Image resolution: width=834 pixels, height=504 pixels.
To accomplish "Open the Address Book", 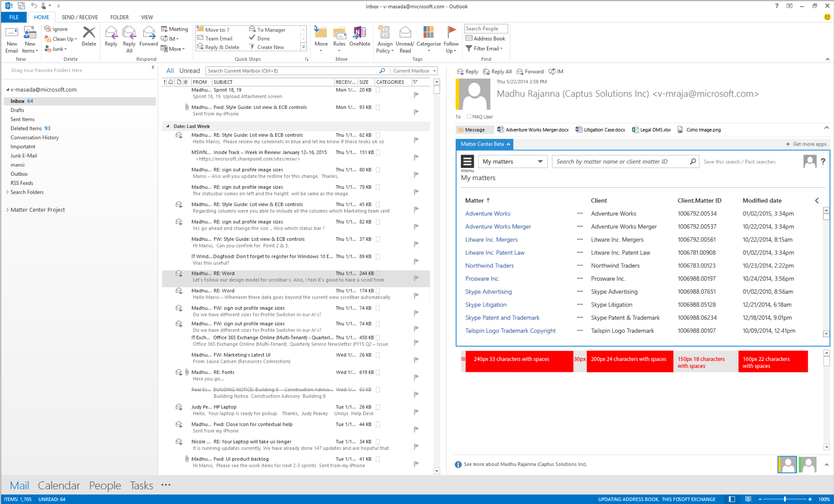I will (x=485, y=39).
